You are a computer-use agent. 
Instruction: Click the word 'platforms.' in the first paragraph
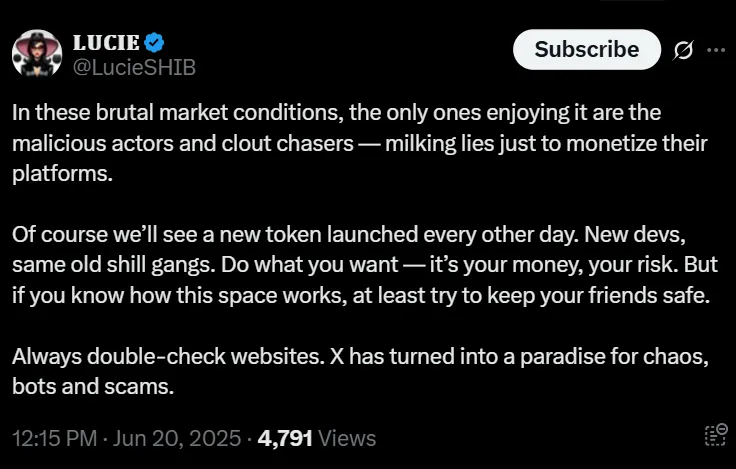pyautogui.click(x=60, y=173)
